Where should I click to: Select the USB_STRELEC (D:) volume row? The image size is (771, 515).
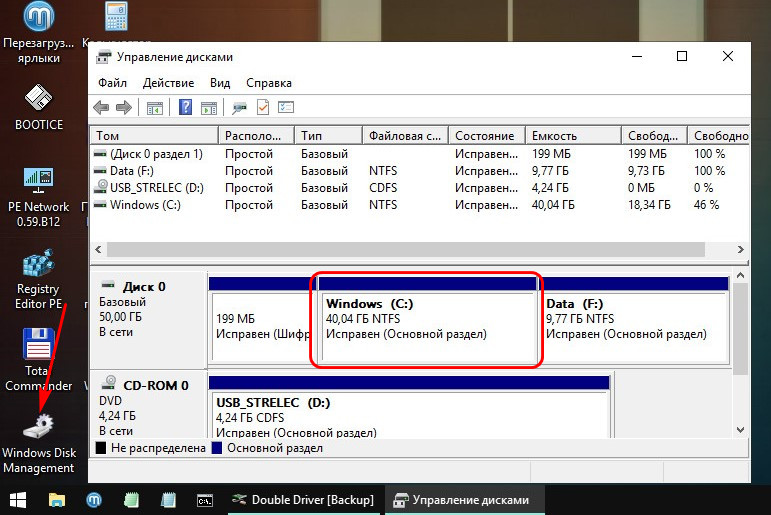coord(420,188)
